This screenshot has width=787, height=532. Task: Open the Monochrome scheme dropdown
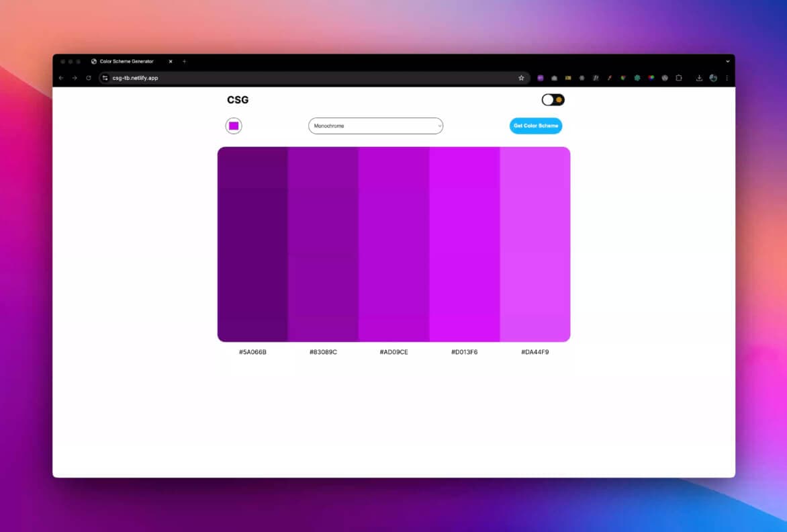375,126
